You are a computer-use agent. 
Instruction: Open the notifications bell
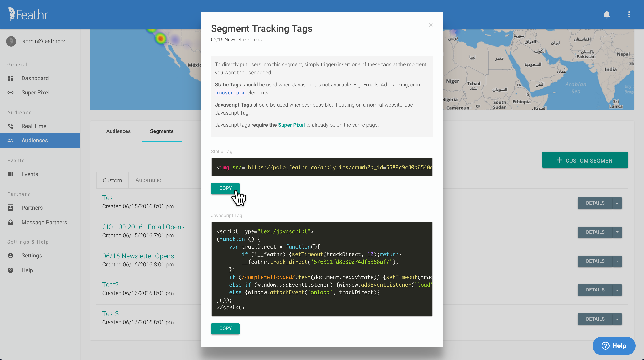(x=606, y=15)
